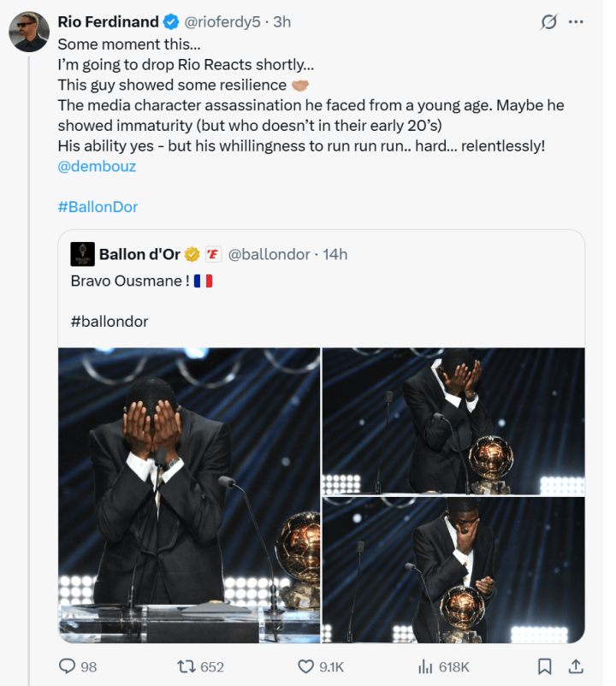616x686 pixels.
Task: Click the Ballon d'Or account avatar
Action: 83,254
